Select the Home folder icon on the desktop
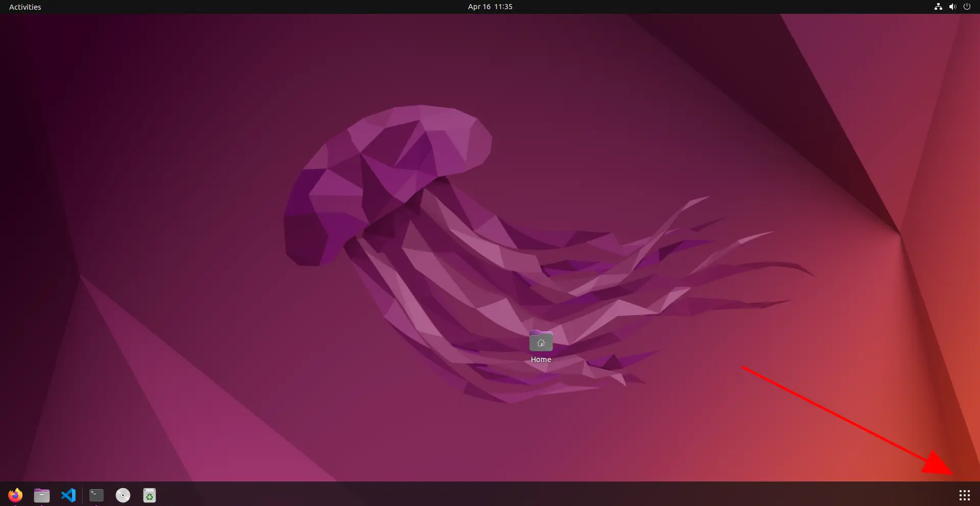Screen dimensions: 980x506 click(x=541, y=341)
